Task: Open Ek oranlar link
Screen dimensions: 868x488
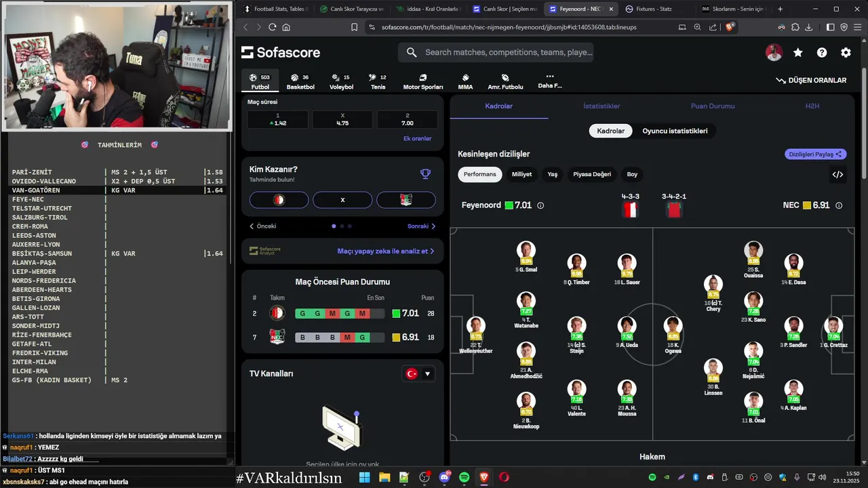Action: click(x=418, y=138)
